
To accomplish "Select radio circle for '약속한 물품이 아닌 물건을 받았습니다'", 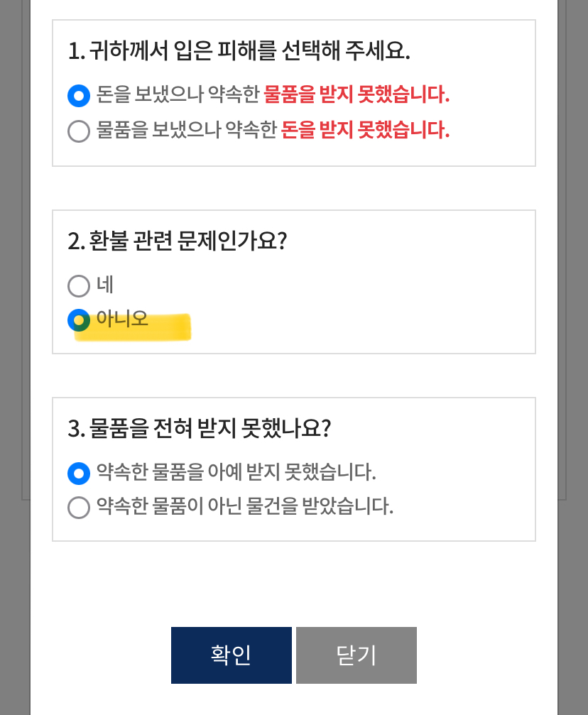I will 78,508.
